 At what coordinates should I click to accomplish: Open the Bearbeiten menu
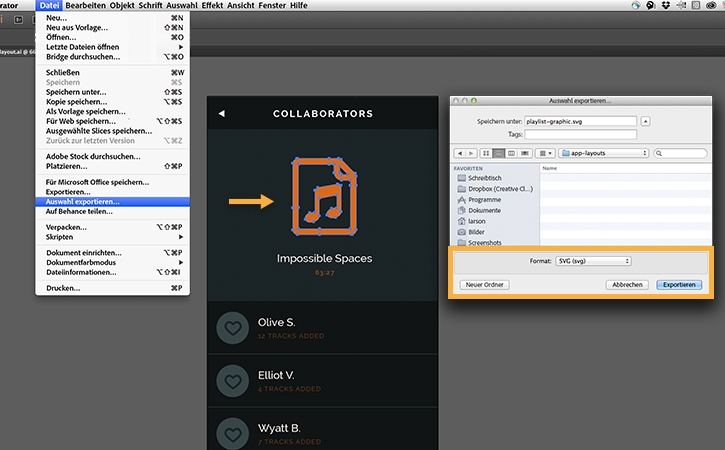tap(86, 5)
